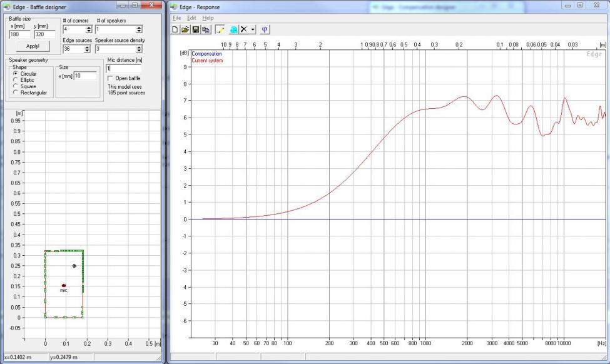Open the File menu

pyautogui.click(x=176, y=18)
